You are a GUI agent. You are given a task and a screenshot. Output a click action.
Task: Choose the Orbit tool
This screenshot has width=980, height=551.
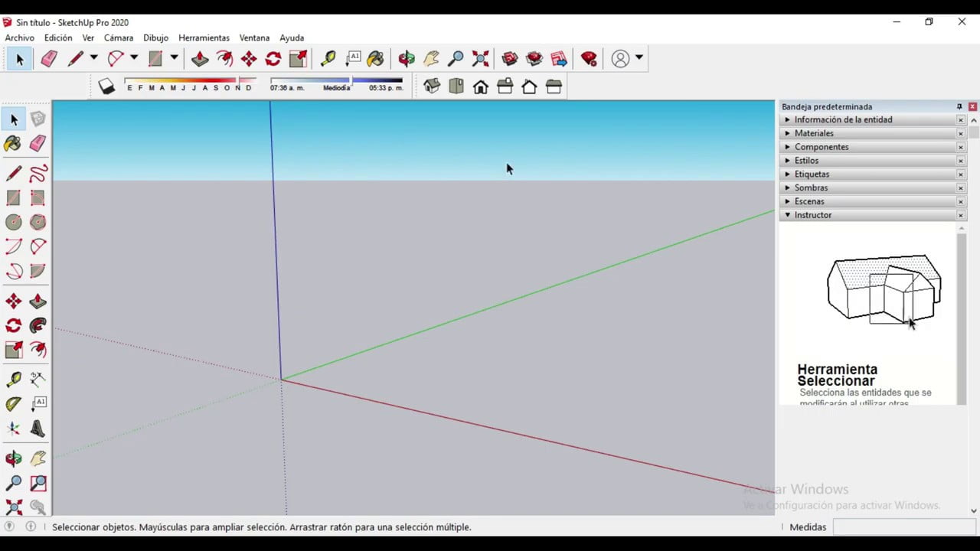tap(13, 458)
